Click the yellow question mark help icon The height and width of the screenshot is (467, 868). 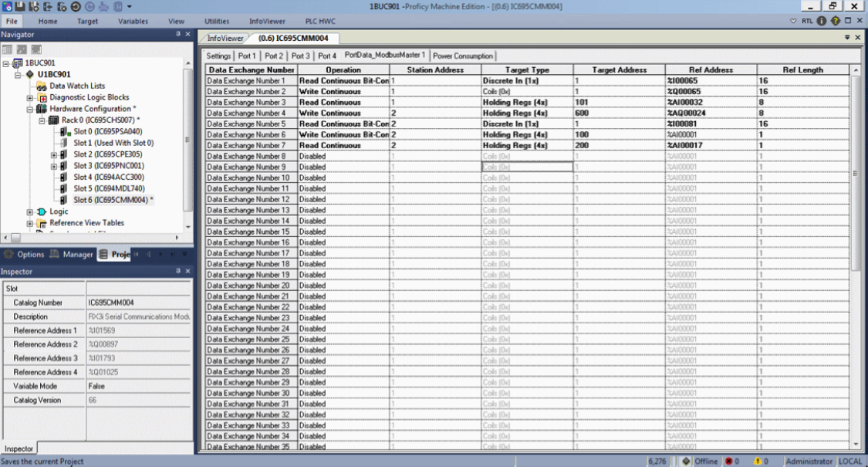point(836,21)
